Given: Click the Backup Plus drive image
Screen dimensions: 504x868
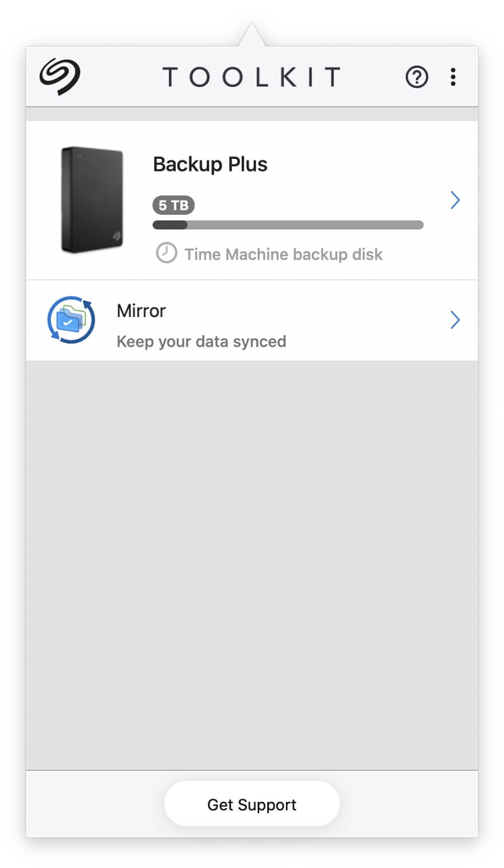Looking at the screenshot, I should pyautogui.click(x=92, y=200).
